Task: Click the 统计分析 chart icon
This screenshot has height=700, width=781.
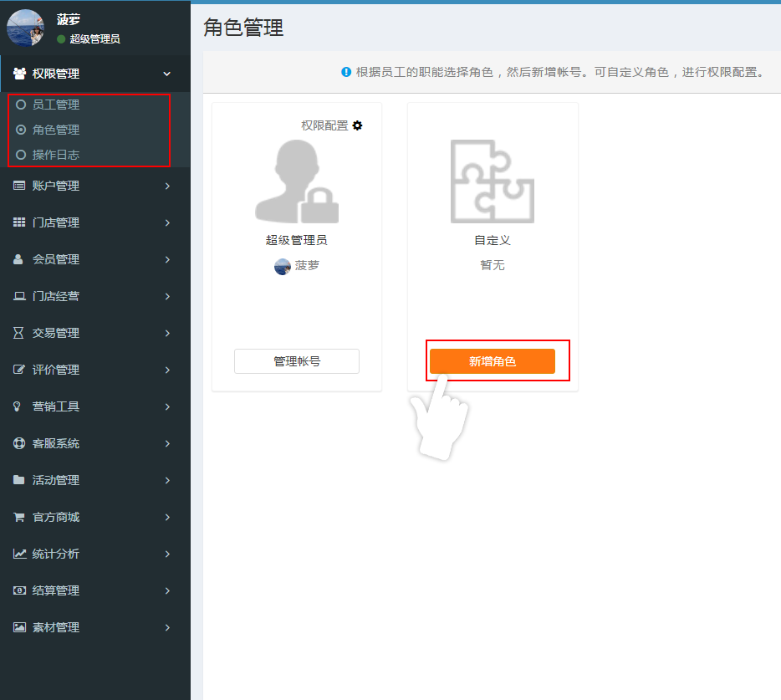Action: (19, 554)
